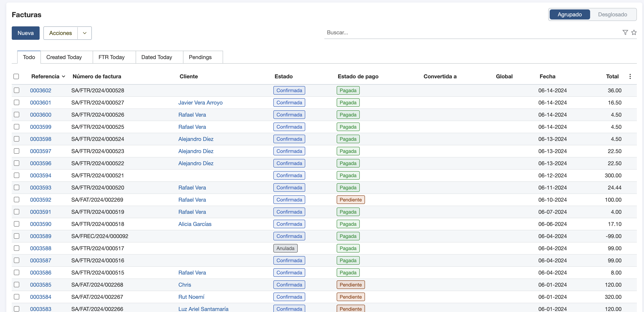Open Rafael Vera on row 0003586
644x312 pixels.
[192, 273]
